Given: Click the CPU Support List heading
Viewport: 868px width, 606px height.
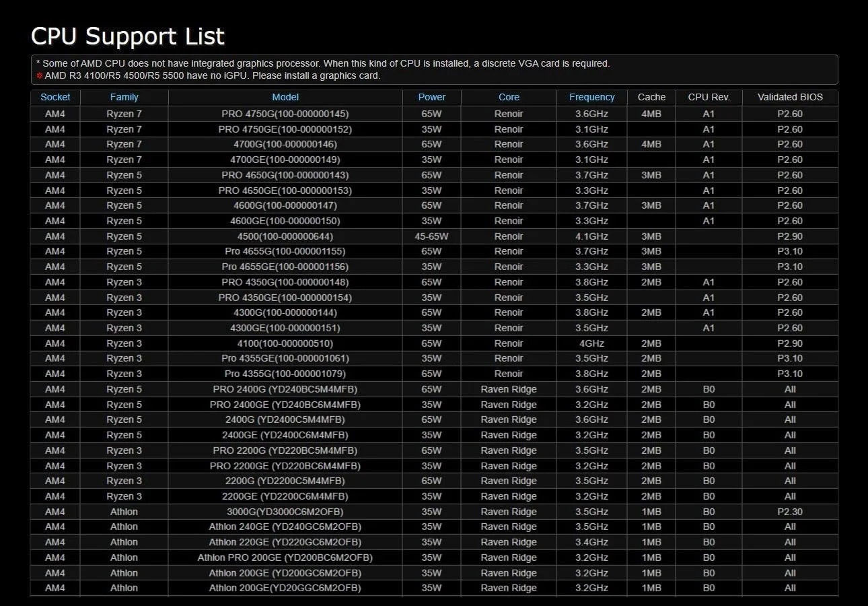Looking at the screenshot, I should click(128, 36).
